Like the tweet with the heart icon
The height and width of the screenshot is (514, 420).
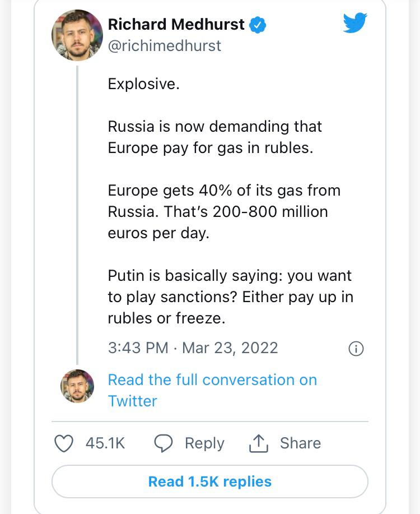pos(64,443)
